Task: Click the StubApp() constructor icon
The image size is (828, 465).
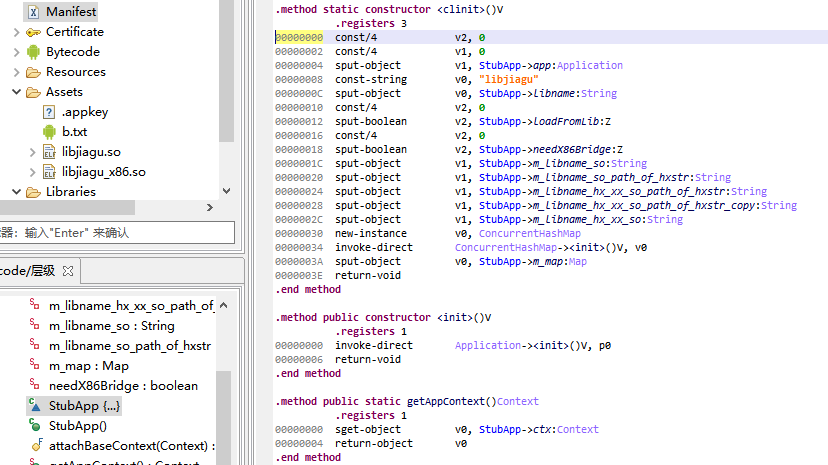Action: (x=35, y=425)
